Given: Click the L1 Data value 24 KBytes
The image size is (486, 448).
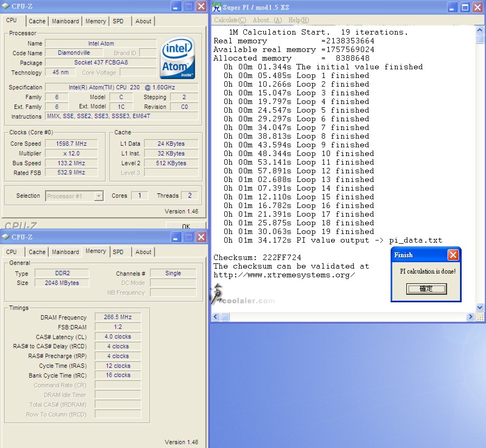Looking at the screenshot, I should pos(171,144).
